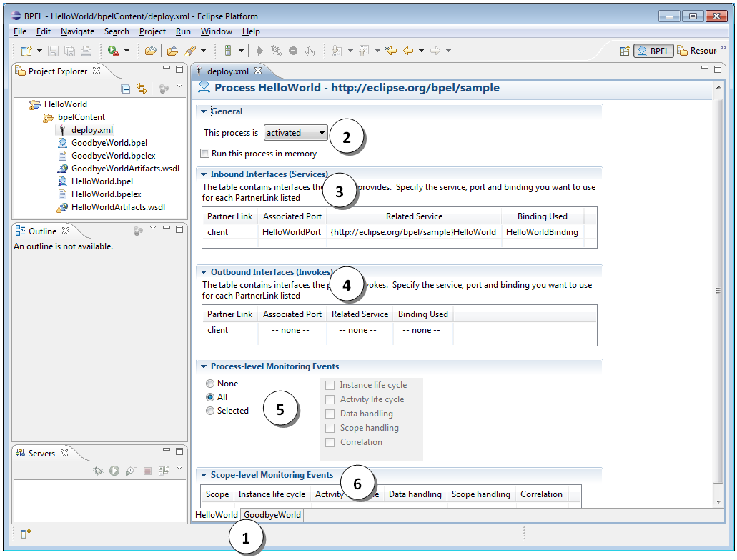
Task: Select the All monitoring events radio
Action: coord(210,397)
